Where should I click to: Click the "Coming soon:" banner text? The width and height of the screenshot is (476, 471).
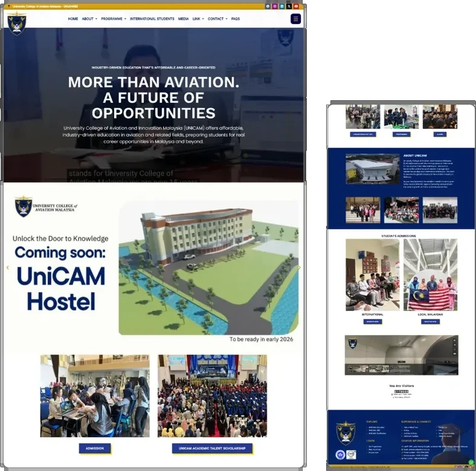tap(60, 252)
